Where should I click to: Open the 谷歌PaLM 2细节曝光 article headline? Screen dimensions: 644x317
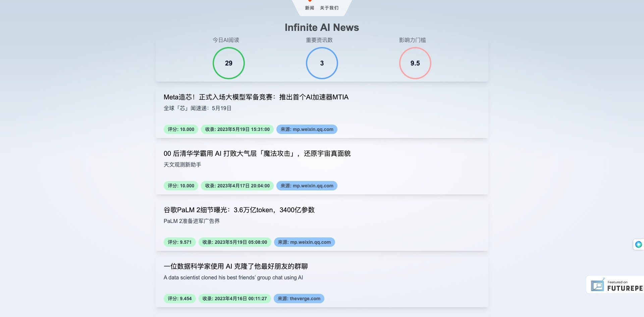click(239, 210)
